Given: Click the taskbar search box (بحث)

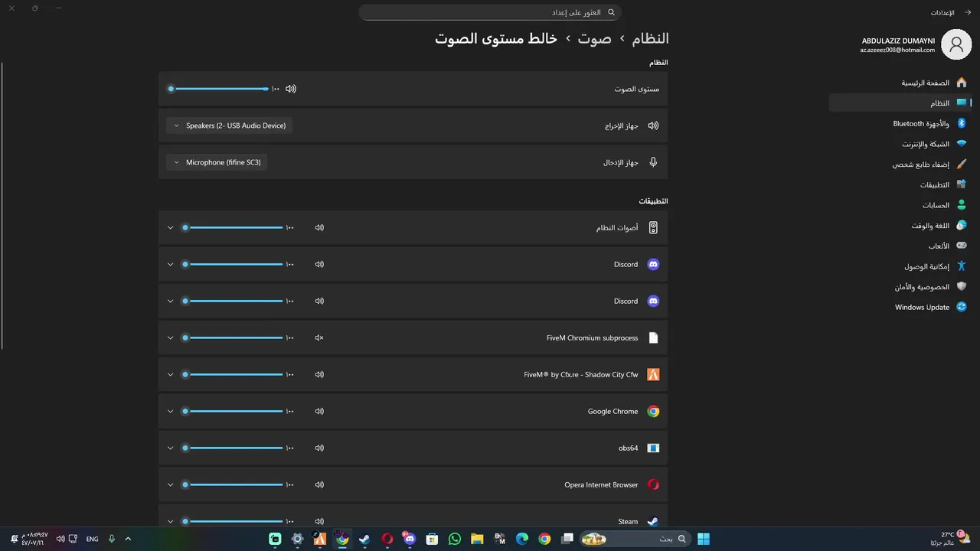Looking at the screenshot, I should pyautogui.click(x=635, y=539).
